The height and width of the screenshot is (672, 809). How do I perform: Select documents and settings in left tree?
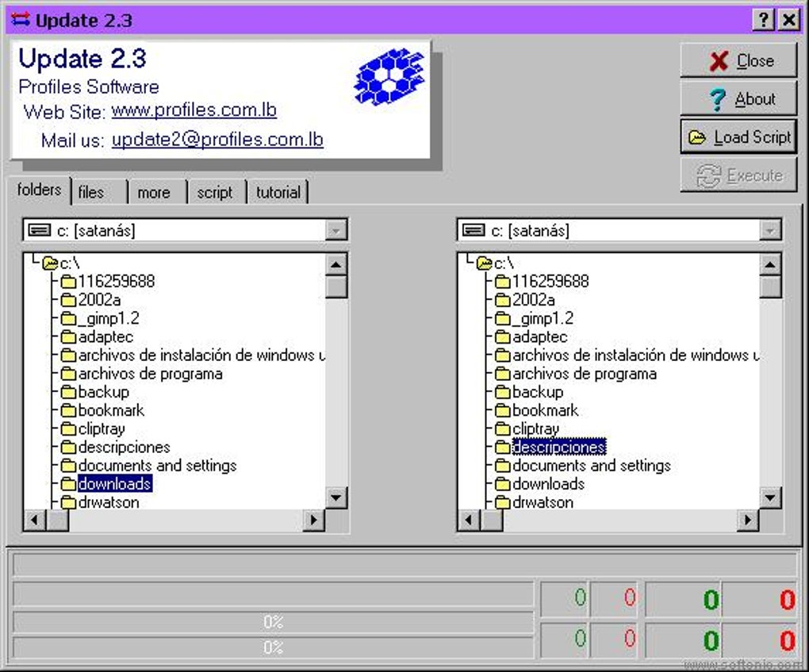[157, 466]
